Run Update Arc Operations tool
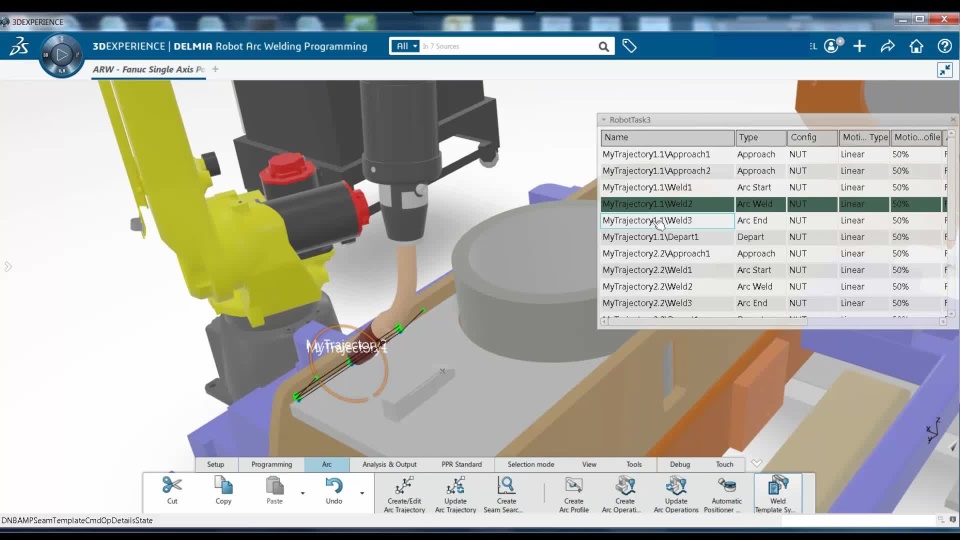The height and width of the screenshot is (540, 960). click(676, 493)
